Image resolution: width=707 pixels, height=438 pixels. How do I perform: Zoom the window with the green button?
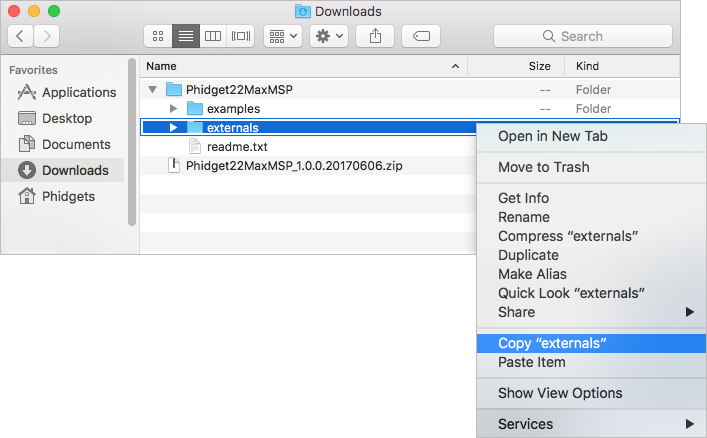pyautogui.click(x=54, y=11)
